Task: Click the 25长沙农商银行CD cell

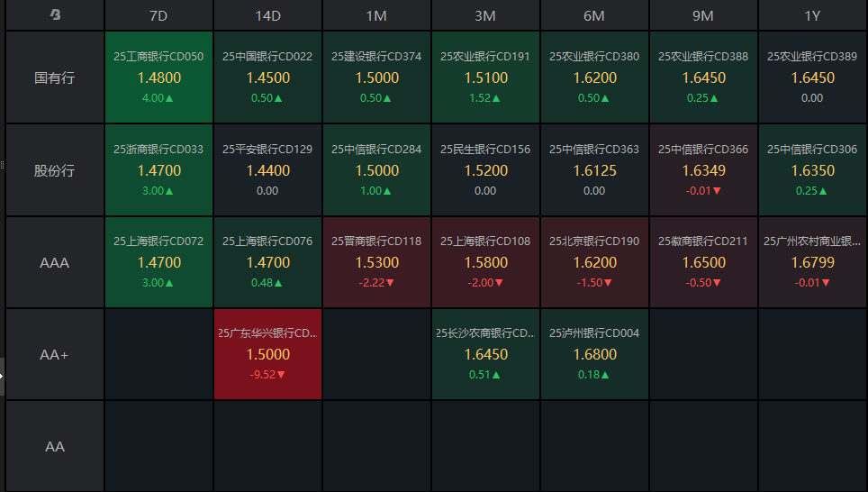Action: 485,354
